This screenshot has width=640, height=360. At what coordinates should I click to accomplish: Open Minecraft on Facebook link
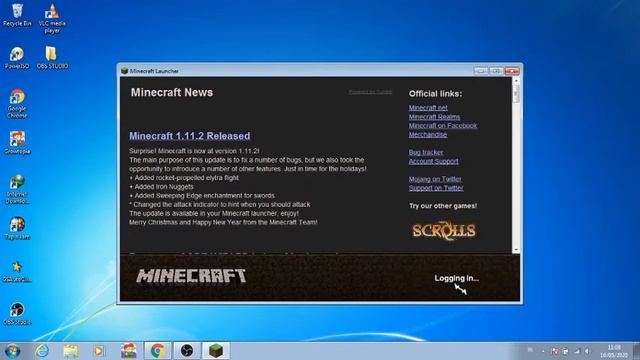[x=443, y=126]
